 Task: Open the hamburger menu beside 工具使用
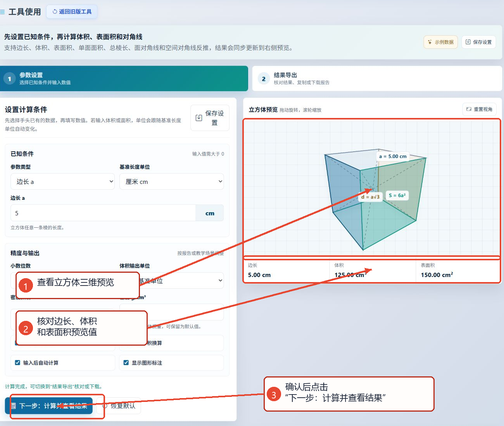point(2,12)
